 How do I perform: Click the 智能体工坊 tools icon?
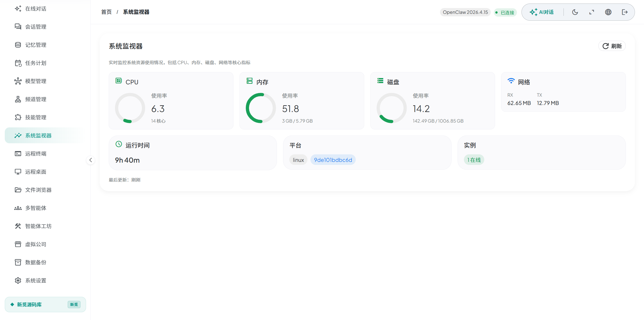[x=18, y=226]
